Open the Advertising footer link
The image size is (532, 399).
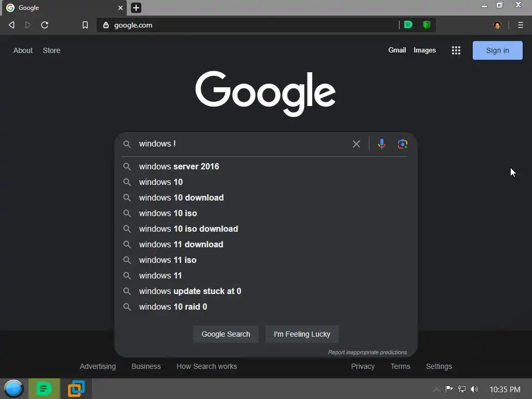98,366
